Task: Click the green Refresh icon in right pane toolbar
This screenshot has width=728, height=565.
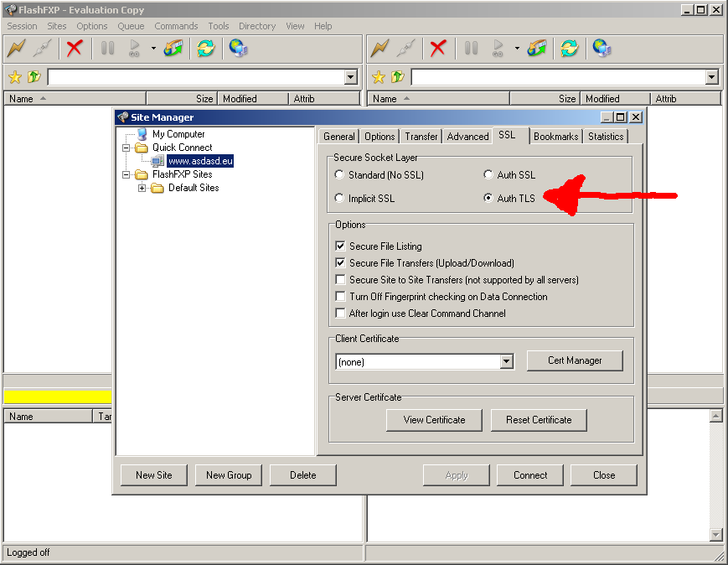Action: pyautogui.click(x=569, y=48)
